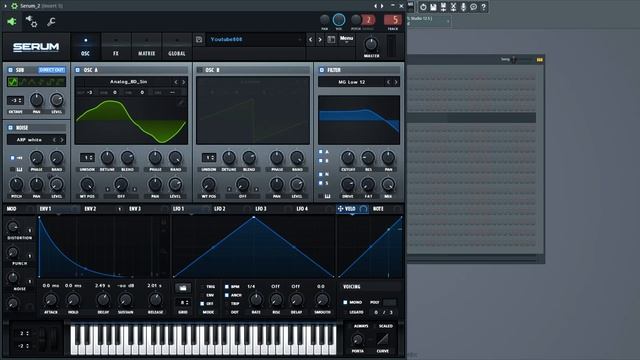The width and height of the screenshot is (640, 360).
Task: Switch to the MATRIX tab
Action: (x=147, y=47)
